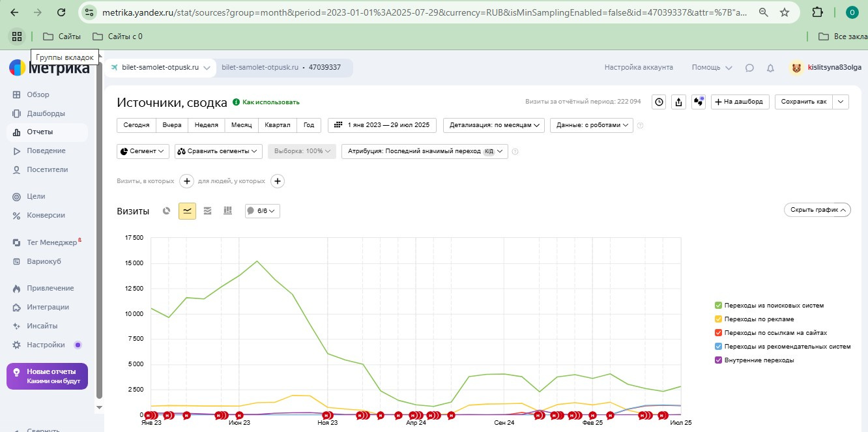The height and width of the screenshot is (432, 868).
Task: Click the notifications bell icon
Action: pos(770,68)
